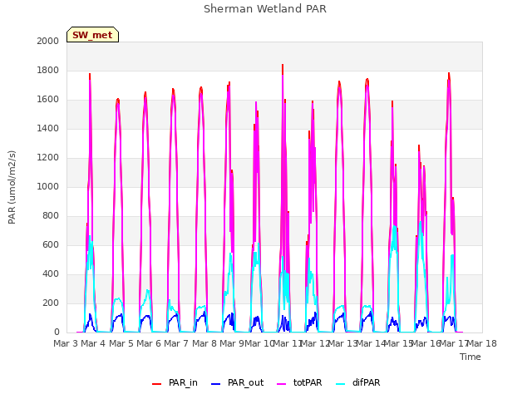This screenshot has height=399, width=532.
Task: Click the y-axis label PAR (umol/m2/s)
Action: [12, 187]
